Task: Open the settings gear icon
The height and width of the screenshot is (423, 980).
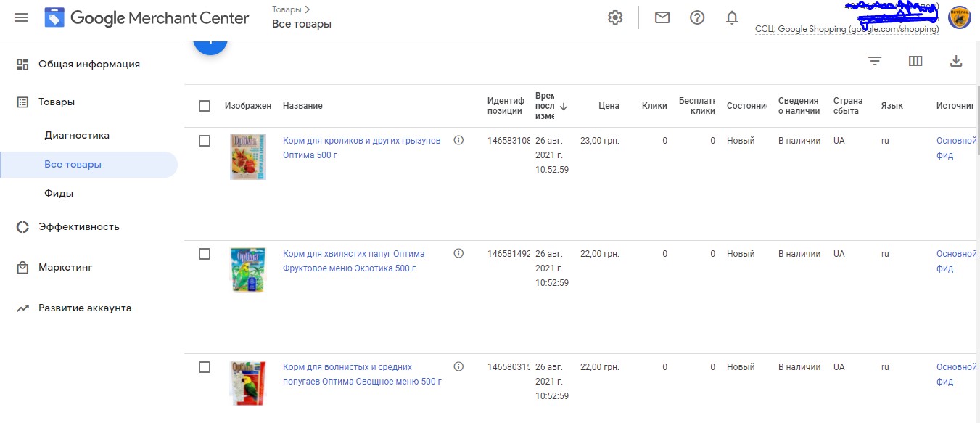Action: [x=615, y=17]
